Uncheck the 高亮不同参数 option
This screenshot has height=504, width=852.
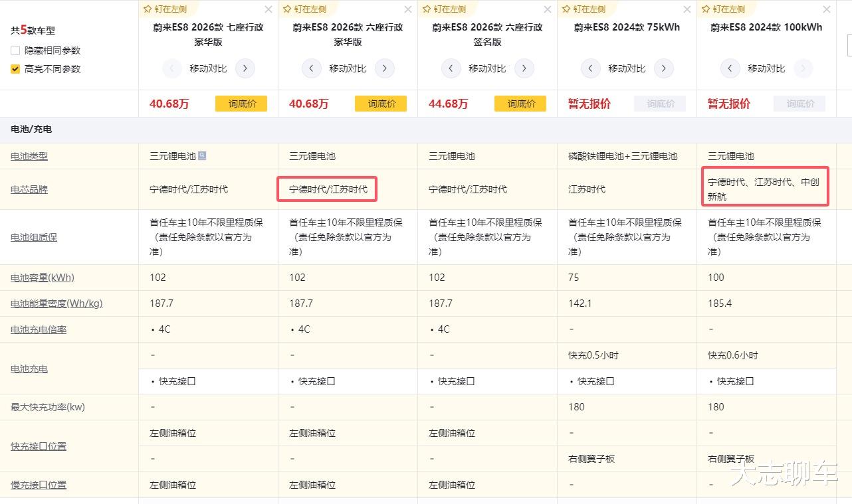15,69
